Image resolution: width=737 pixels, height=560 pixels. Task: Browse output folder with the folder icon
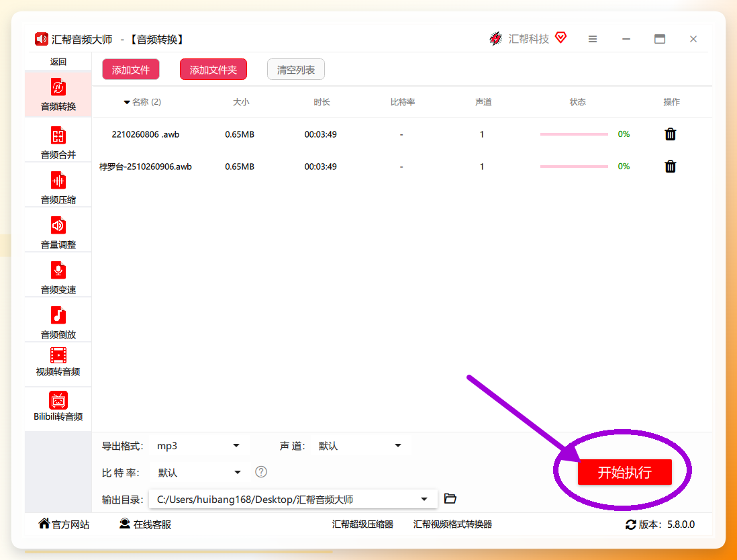click(450, 498)
